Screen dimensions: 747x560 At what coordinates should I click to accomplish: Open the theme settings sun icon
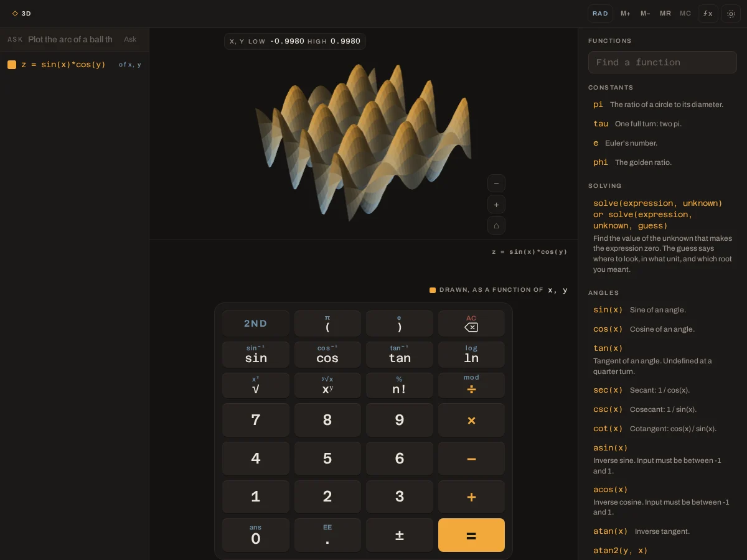[x=731, y=14]
